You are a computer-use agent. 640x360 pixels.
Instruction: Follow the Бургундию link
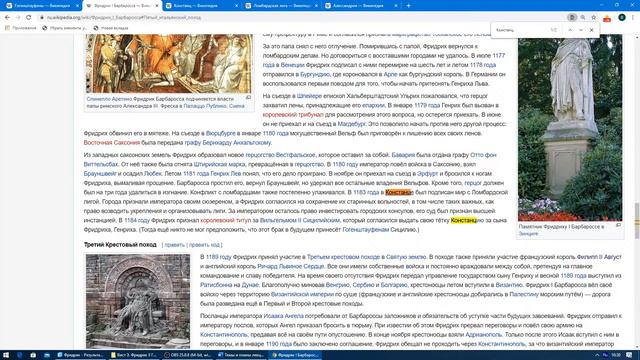(x=315, y=74)
